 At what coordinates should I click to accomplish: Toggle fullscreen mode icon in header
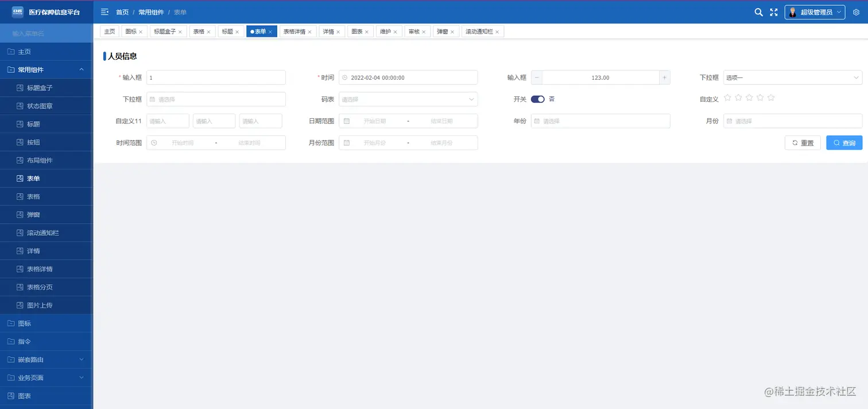point(774,12)
